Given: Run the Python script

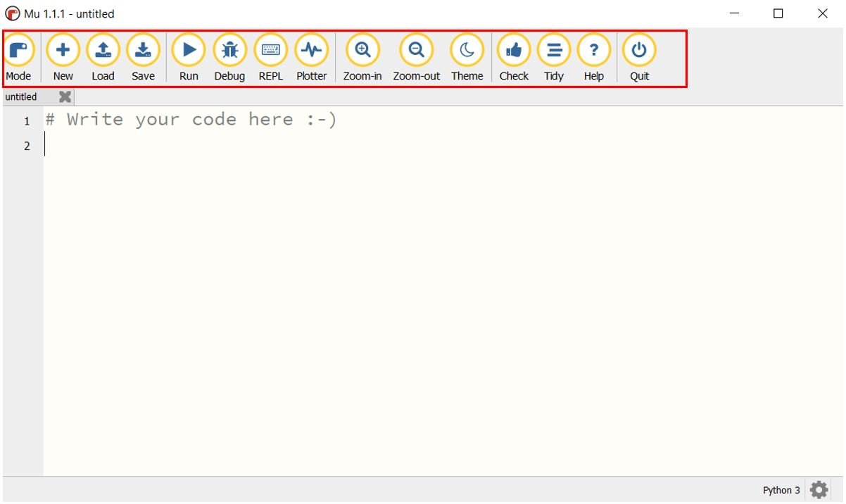Looking at the screenshot, I should pos(189,57).
